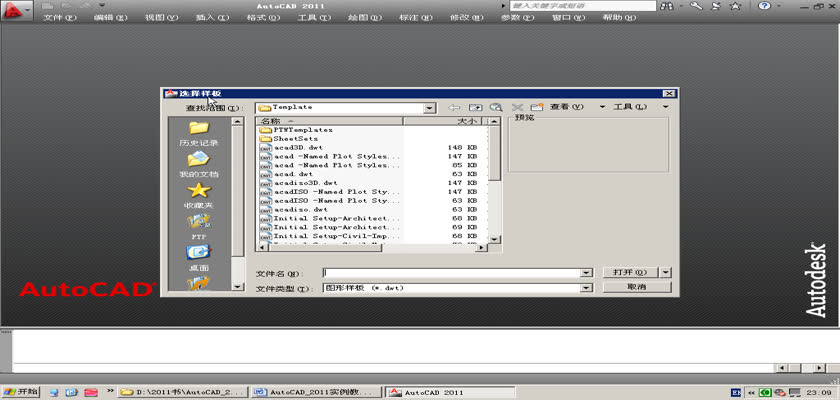Click the key icon next to search
This screenshot has width=840, height=400.
click(696, 6)
